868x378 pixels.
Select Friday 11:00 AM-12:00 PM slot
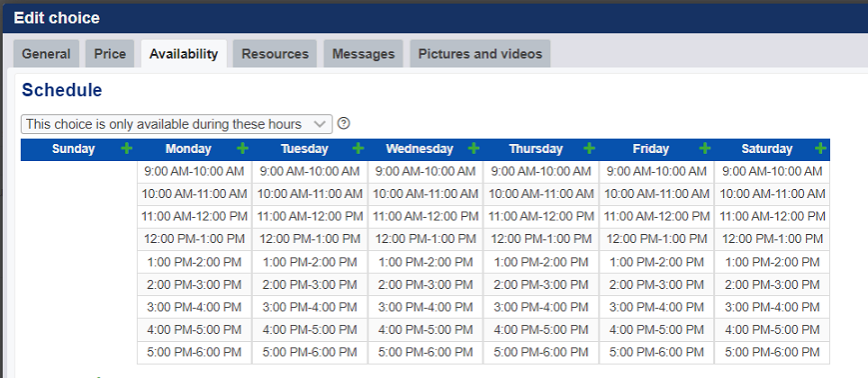[x=656, y=217]
